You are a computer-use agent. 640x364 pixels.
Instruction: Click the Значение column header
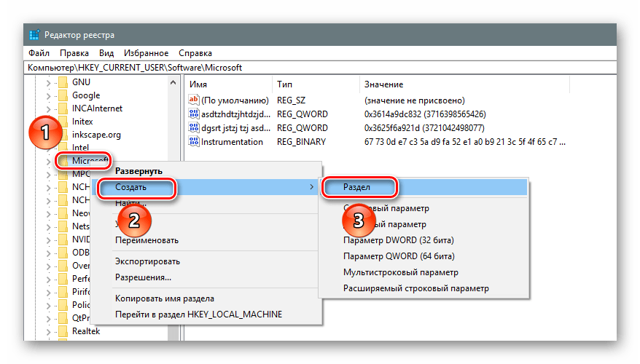point(383,84)
